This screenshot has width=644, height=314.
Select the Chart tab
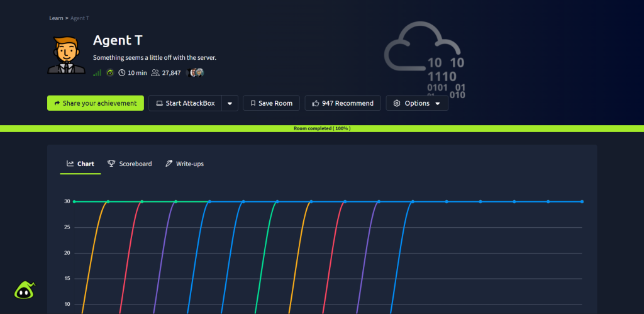click(x=80, y=164)
